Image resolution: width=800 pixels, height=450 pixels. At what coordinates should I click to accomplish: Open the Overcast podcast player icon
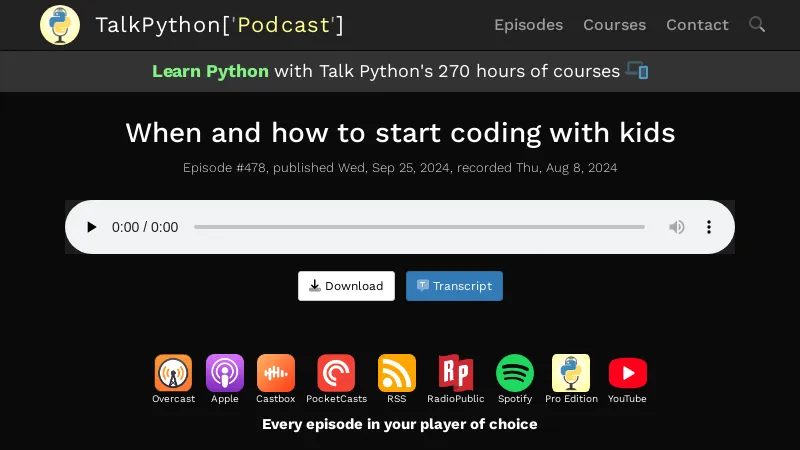[x=173, y=374]
